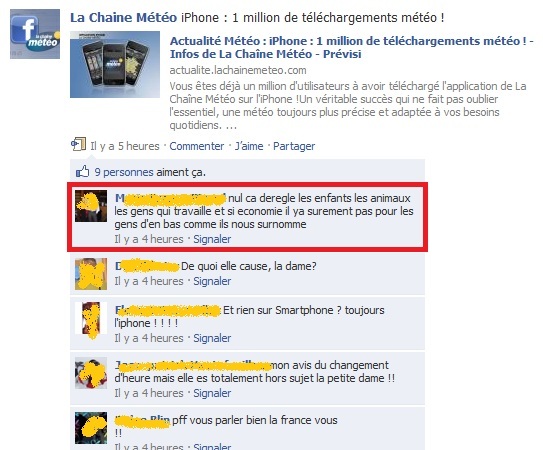The image size is (543, 450).
Task: Open the La Chaine Météo page name link
Action: click(123, 18)
